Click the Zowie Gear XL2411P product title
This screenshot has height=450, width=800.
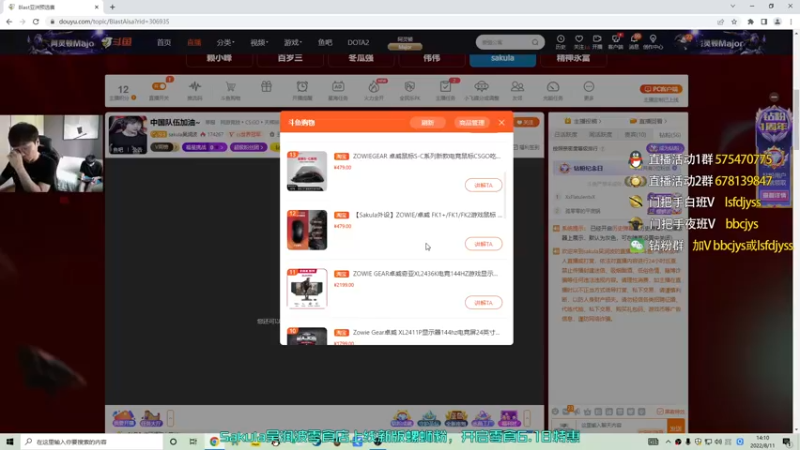pos(427,332)
